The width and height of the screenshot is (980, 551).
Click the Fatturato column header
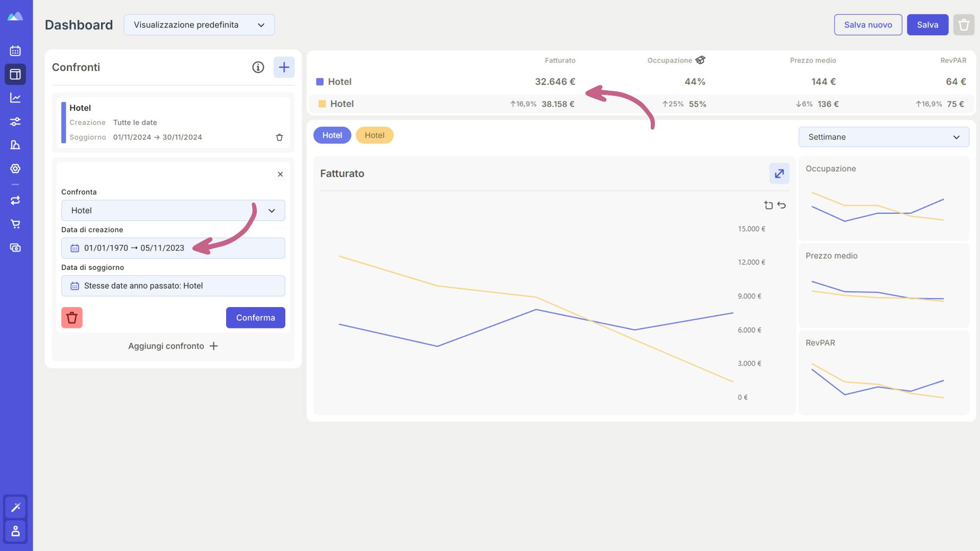coord(560,60)
